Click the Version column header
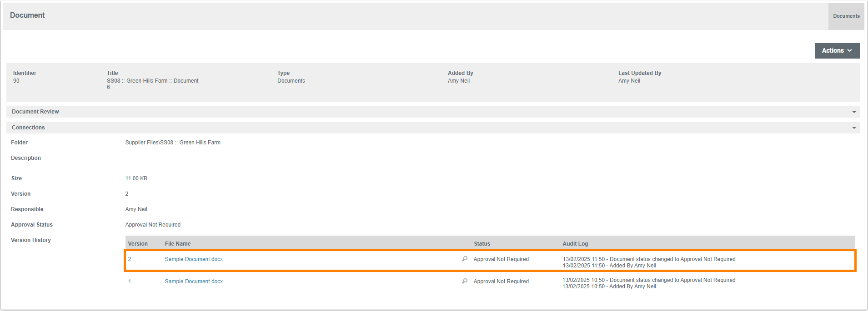Image resolution: width=868 pixels, height=311 pixels. click(138, 244)
